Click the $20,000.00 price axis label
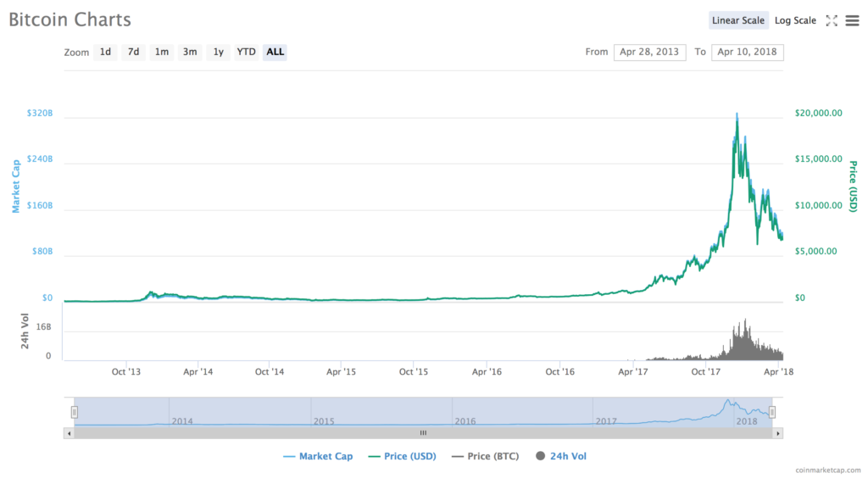Image resolution: width=868 pixels, height=484 pixels. click(819, 113)
